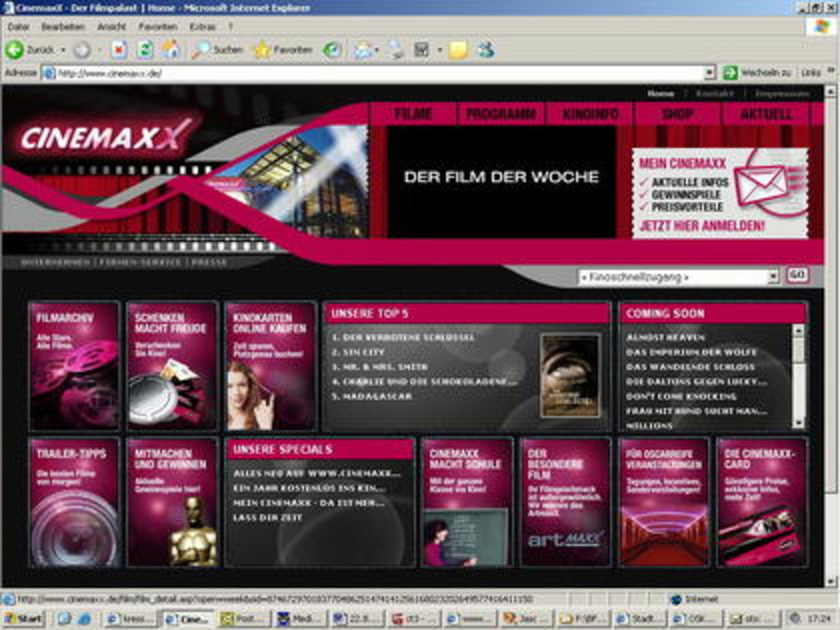Click the Back (Zurück) arrow icon
The width and height of the screenshot is (840, 630).
point(14,50)
